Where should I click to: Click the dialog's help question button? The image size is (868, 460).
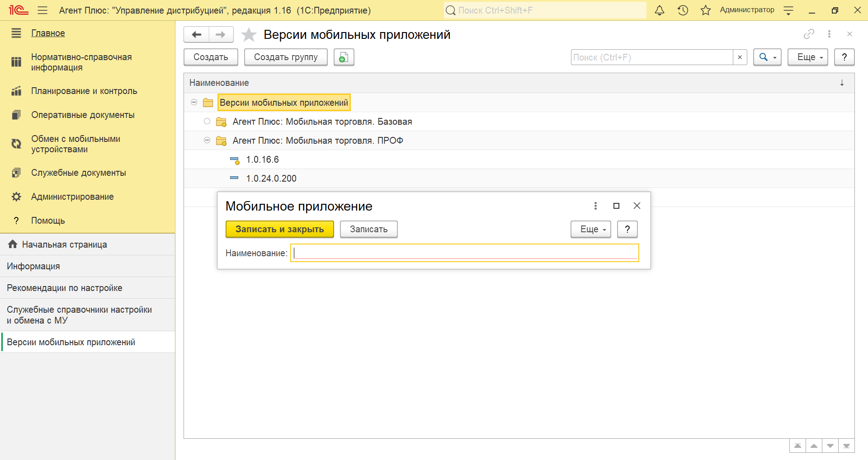coord(627,229)
